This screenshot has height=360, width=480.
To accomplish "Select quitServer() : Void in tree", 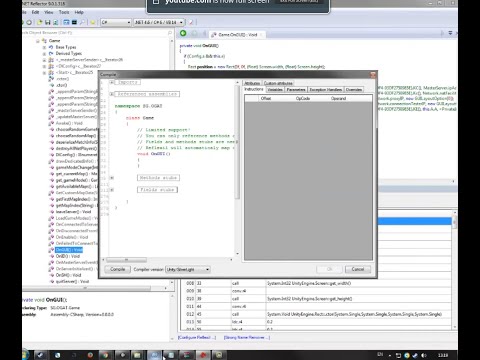I will point(72,282).
